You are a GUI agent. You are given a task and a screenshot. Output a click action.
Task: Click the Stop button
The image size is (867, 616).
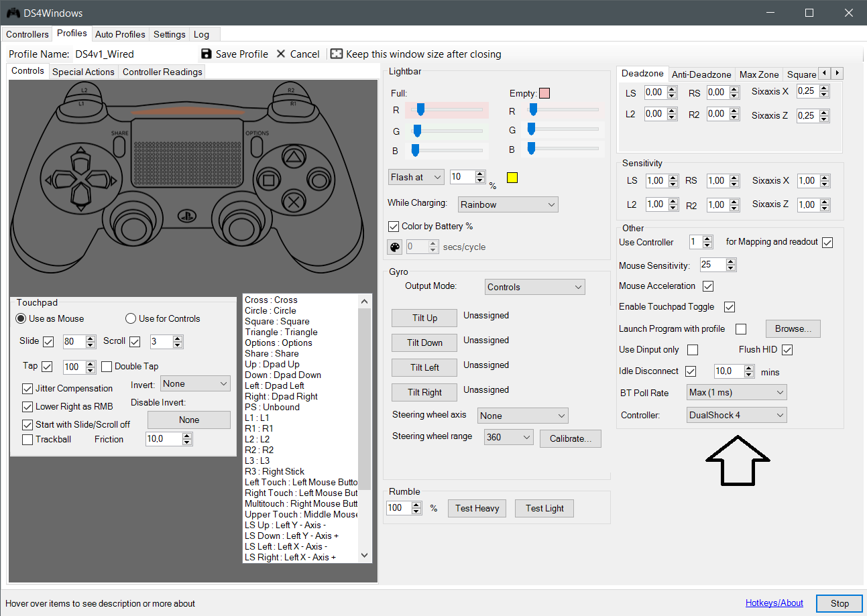click(x=840, y=603)
